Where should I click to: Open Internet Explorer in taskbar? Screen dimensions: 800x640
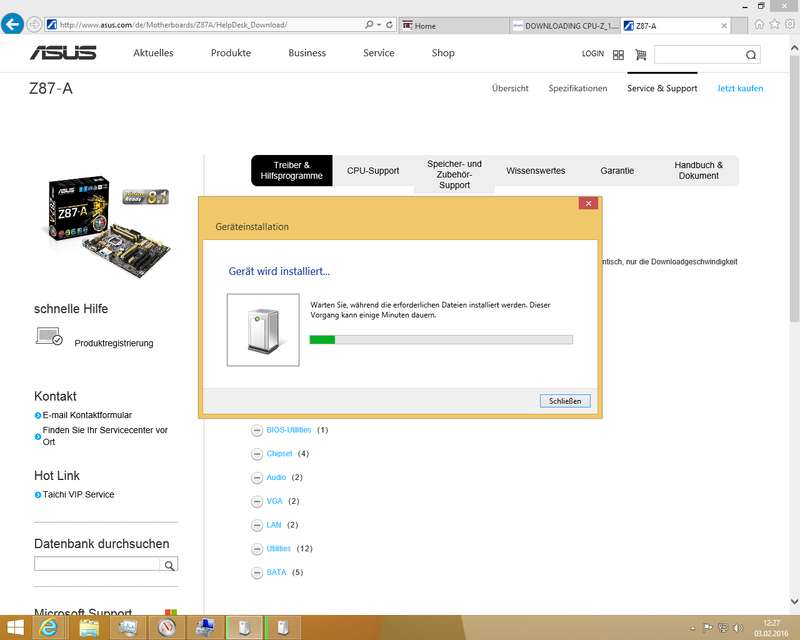48,627
